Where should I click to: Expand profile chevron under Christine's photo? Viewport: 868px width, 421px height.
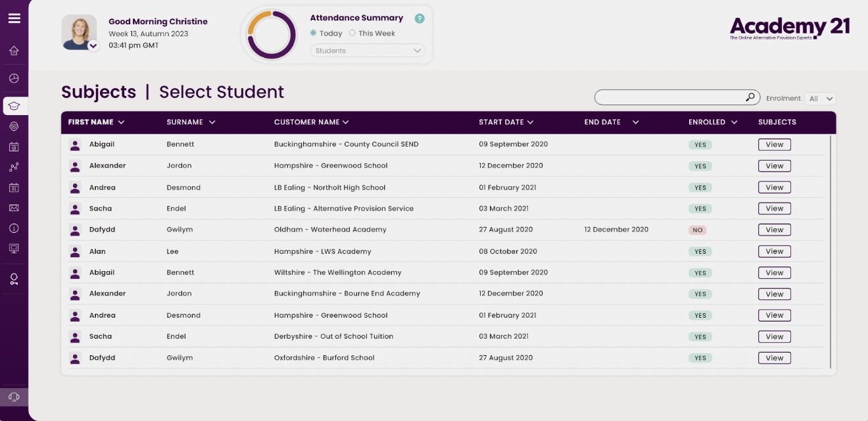[93, 45]
